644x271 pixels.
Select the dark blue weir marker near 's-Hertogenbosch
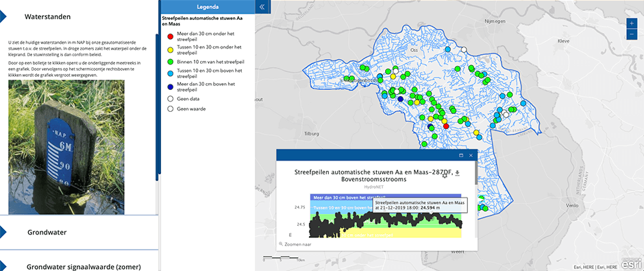401,99
